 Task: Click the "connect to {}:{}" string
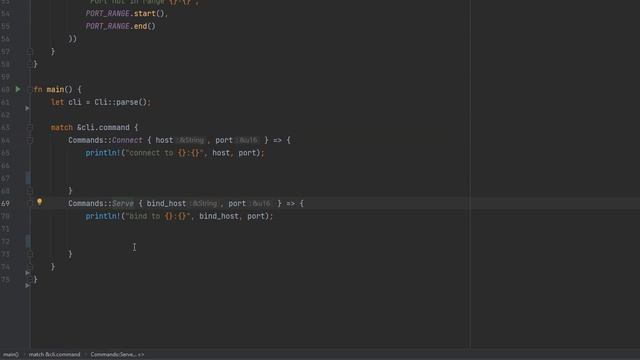click(x=164, y=153)
